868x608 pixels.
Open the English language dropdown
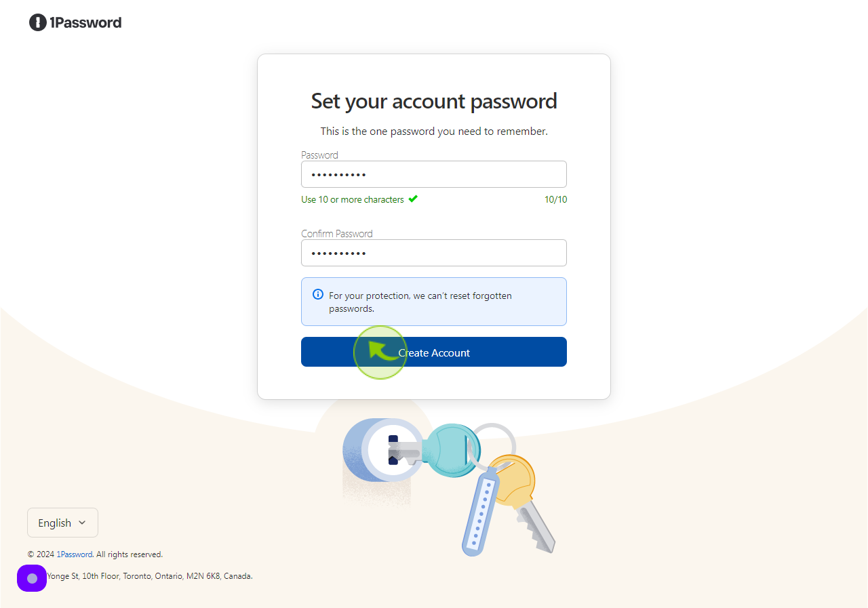[62, 523]
